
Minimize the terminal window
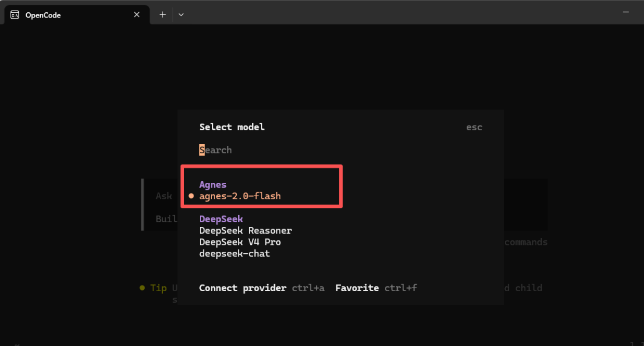click(x=626, y=12)
